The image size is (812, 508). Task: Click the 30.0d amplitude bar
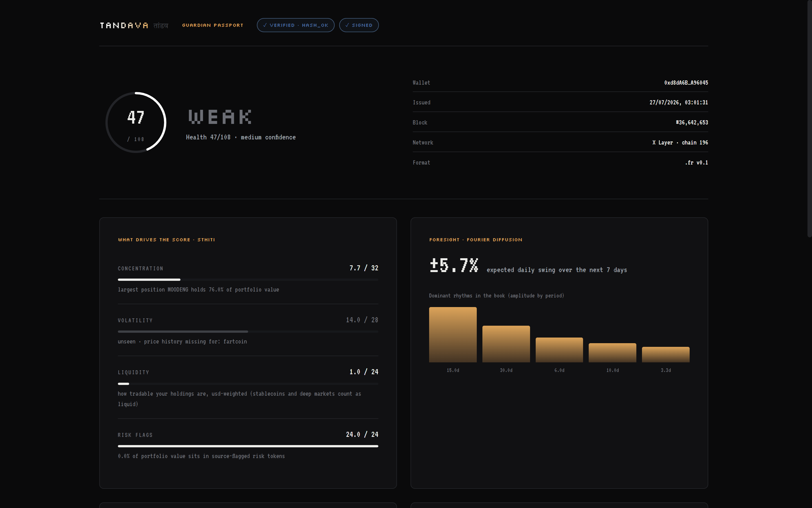506,344
